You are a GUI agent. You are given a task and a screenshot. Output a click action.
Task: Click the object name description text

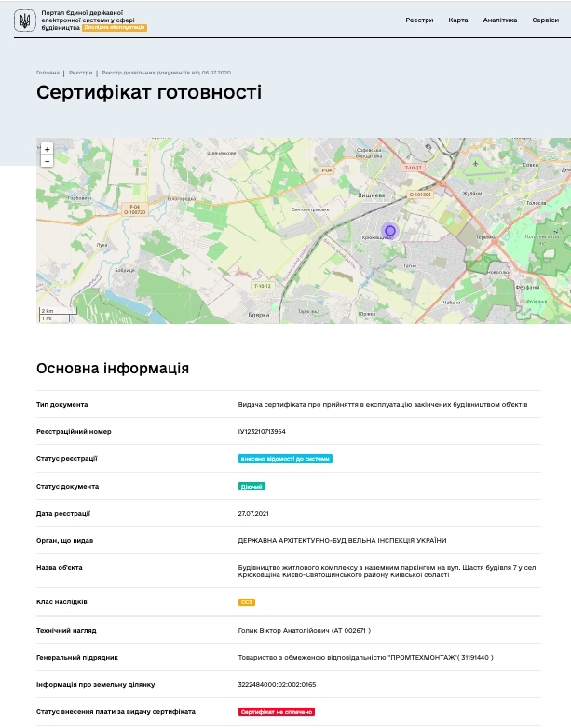(x=387, y=571)
